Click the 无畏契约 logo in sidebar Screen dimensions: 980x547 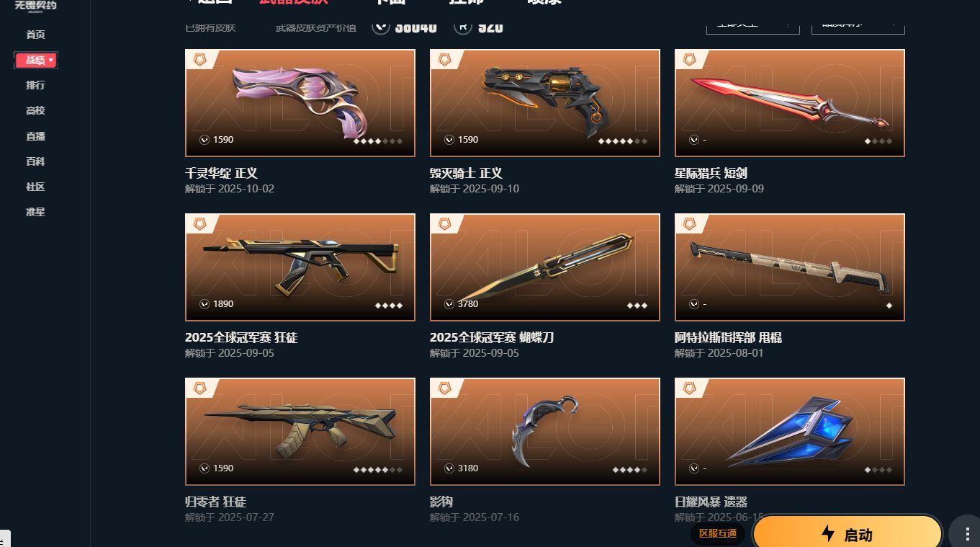click(x=35, y=6)
